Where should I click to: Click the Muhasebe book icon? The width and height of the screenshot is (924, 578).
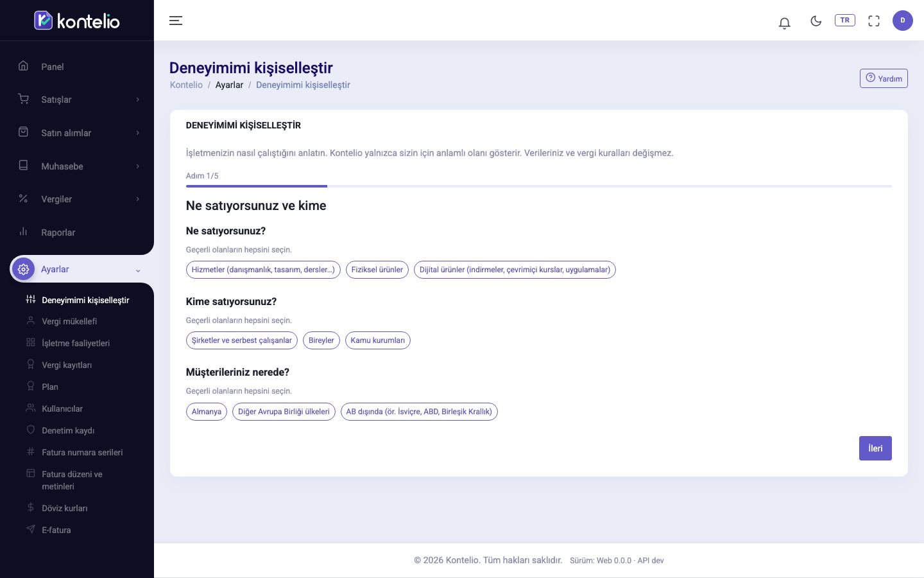pyautogui.click(x=23, y=165)
